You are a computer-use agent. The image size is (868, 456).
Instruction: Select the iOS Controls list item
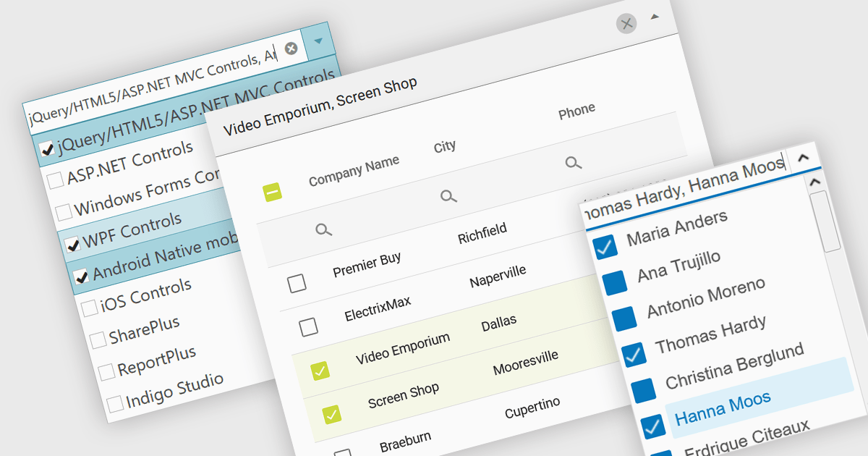click(x=145, y=295)
